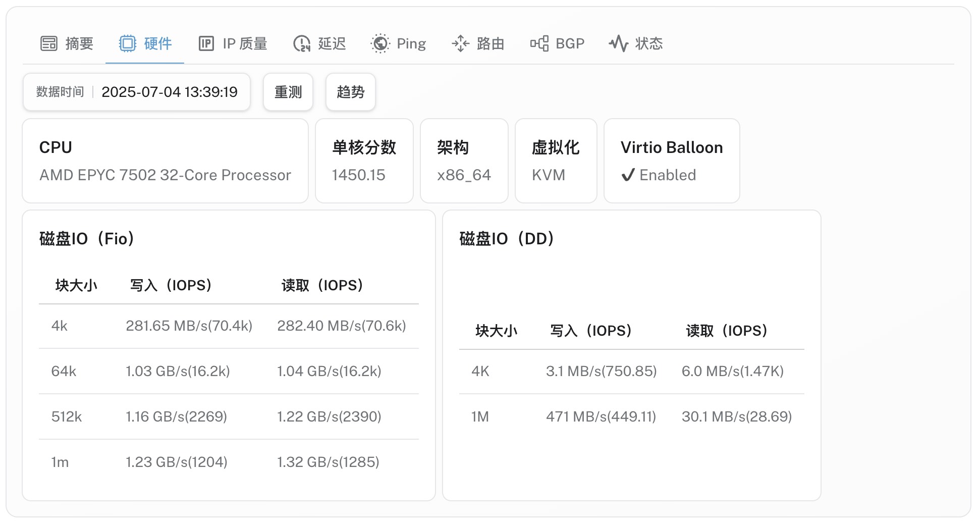This screenshot has height=523, width=980.
Task: Click the latency (延迟) clock icon
Action: point(302,44)
